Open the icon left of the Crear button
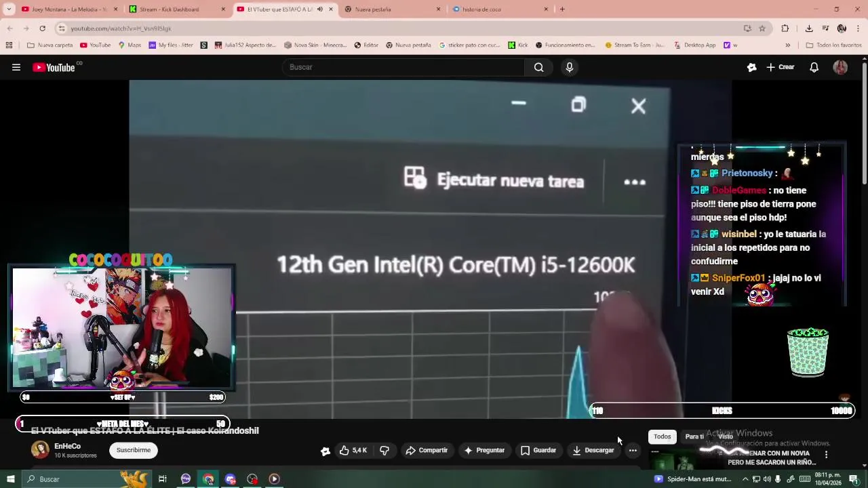868x488 pixels. [751, 67]
